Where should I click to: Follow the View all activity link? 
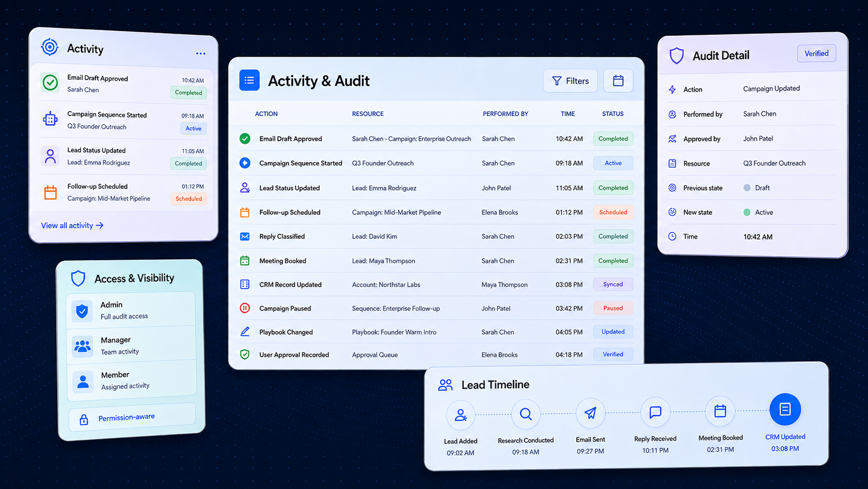72,226
